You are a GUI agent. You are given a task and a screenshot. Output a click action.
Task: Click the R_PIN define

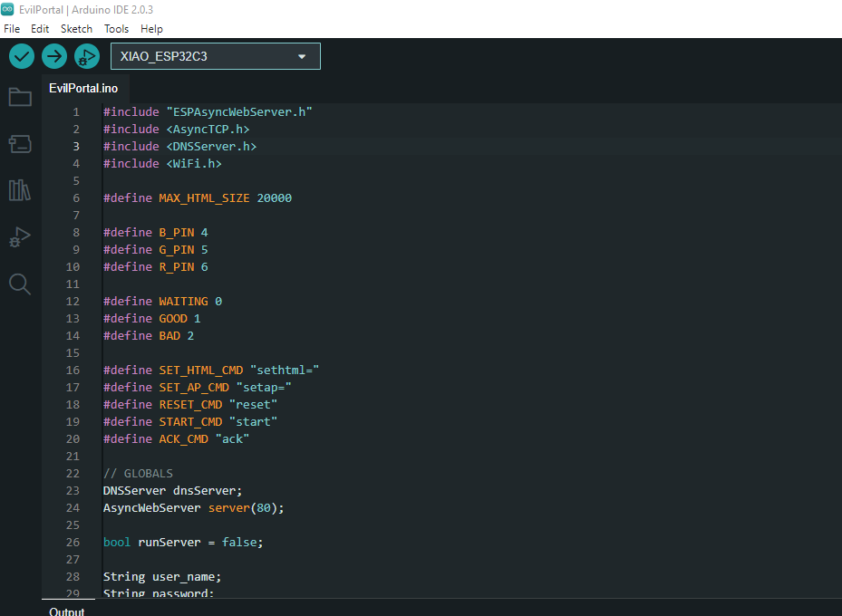(x=177, y=266)
